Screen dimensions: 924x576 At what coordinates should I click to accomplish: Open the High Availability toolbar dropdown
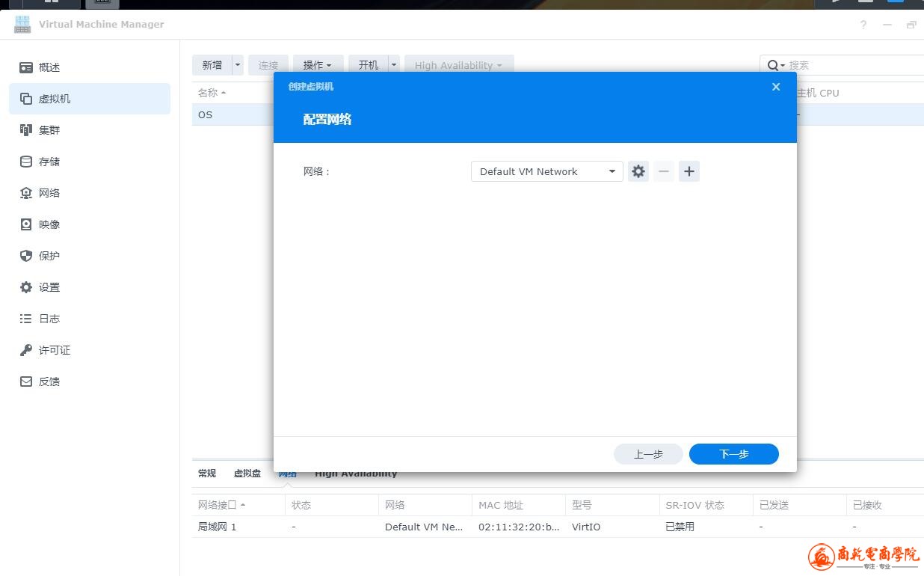(459, 65)
